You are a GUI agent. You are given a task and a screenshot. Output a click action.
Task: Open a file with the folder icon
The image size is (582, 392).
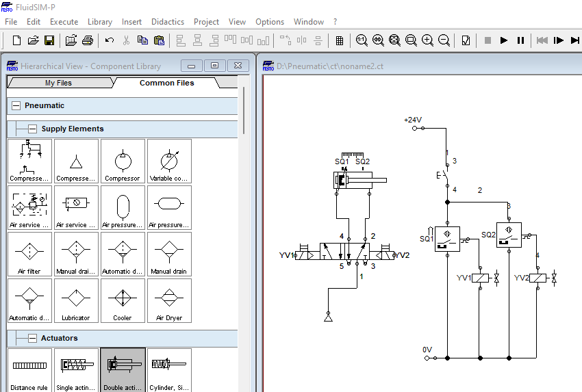tap(33, 40)
